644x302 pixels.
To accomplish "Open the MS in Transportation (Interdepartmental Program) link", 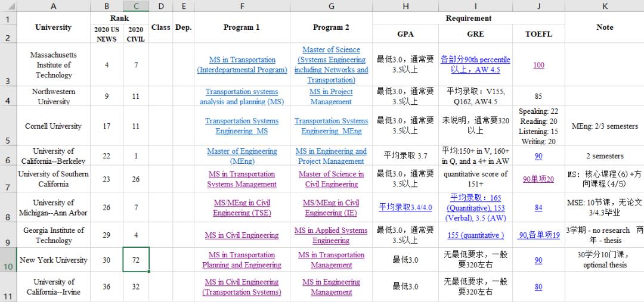I will (x=242, y=65).
